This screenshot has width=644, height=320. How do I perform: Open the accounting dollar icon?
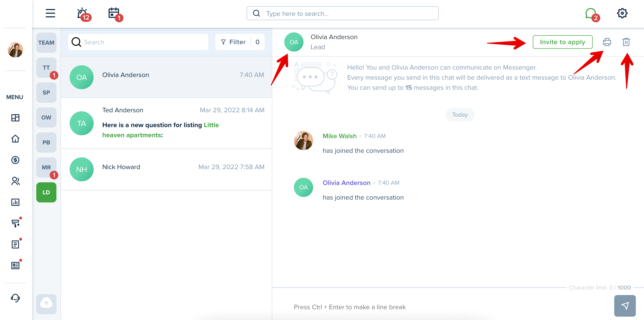(x=15, y=160)
